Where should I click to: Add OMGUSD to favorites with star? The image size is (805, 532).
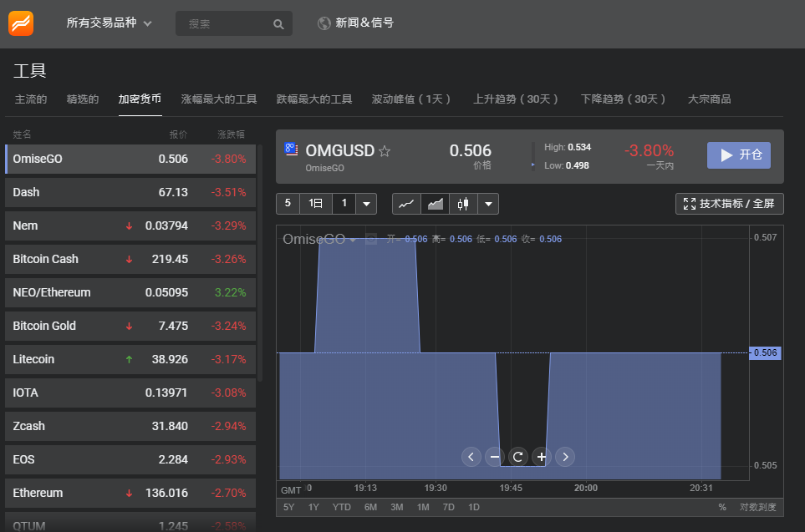385,151
